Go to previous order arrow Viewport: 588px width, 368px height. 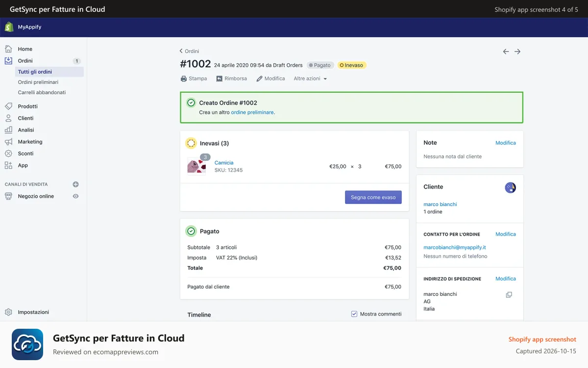[506, 52]
